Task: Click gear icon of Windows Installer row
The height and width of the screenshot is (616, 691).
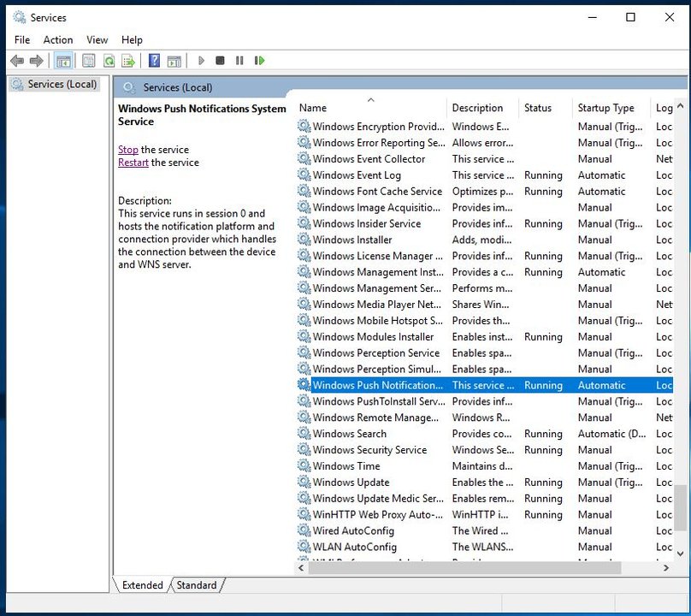Action: [x=304, y=240]
